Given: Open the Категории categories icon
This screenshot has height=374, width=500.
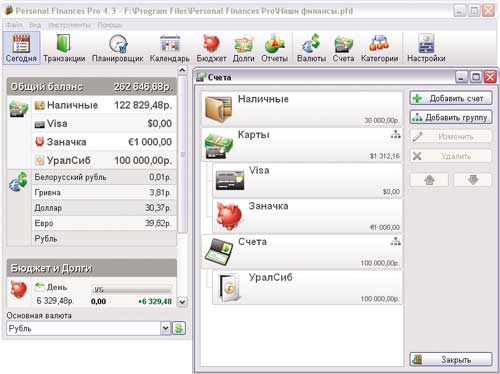Looking at the screenshot, I should (379, 48).
